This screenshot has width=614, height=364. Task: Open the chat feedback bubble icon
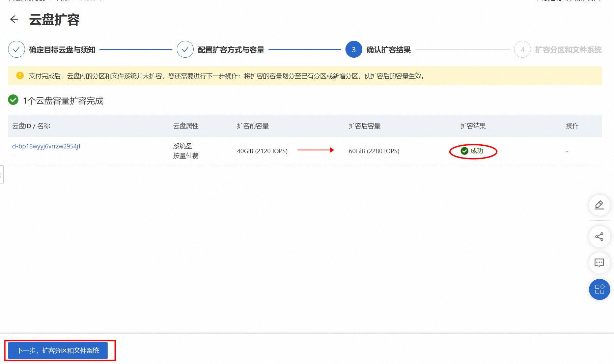click(599, 263)
